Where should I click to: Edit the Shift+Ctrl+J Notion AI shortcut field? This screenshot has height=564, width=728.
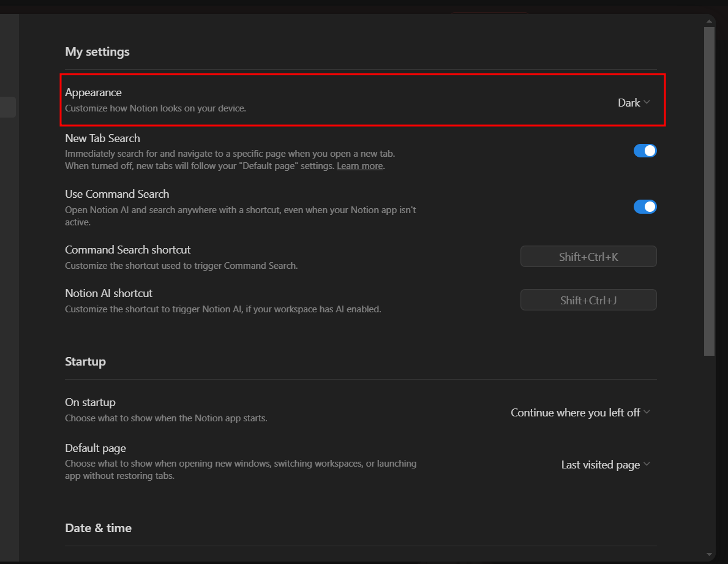click(x=588, y=300)
